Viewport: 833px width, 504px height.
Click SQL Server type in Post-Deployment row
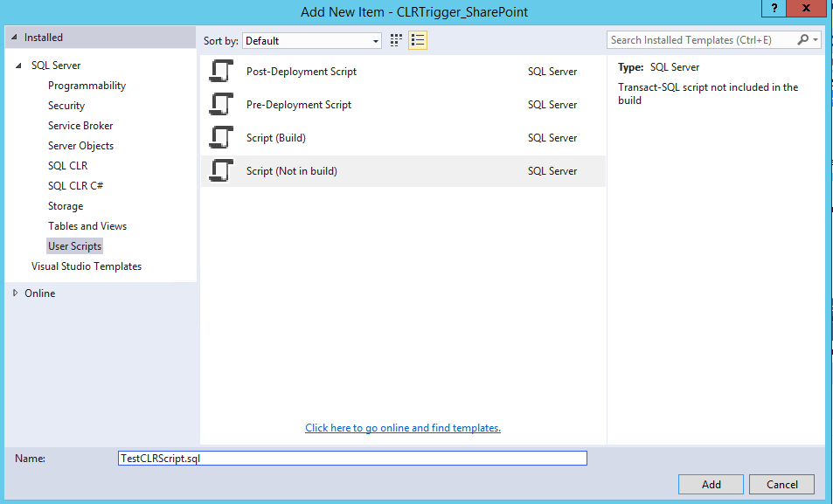552,71
